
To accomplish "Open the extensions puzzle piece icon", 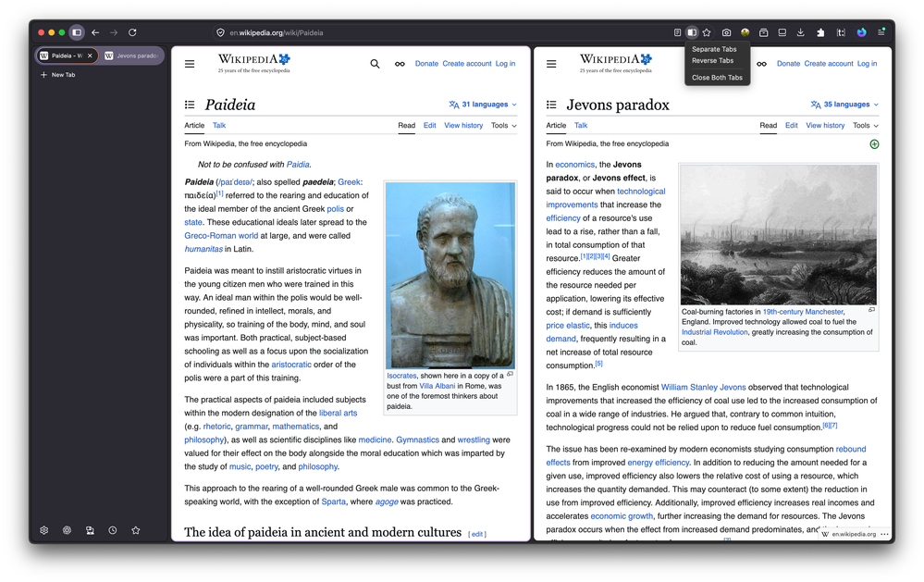I will click(x=819, y=32).
